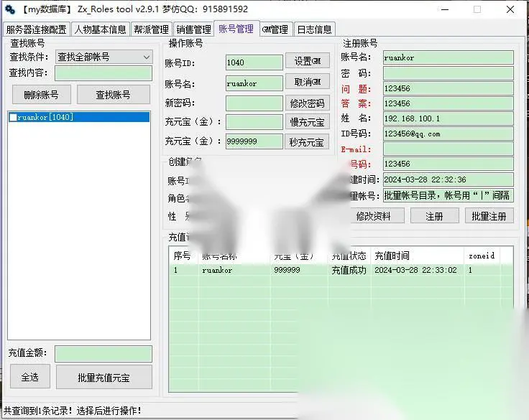Click the creation time field 2024-03-28 22:32:36

pos(448,179)
